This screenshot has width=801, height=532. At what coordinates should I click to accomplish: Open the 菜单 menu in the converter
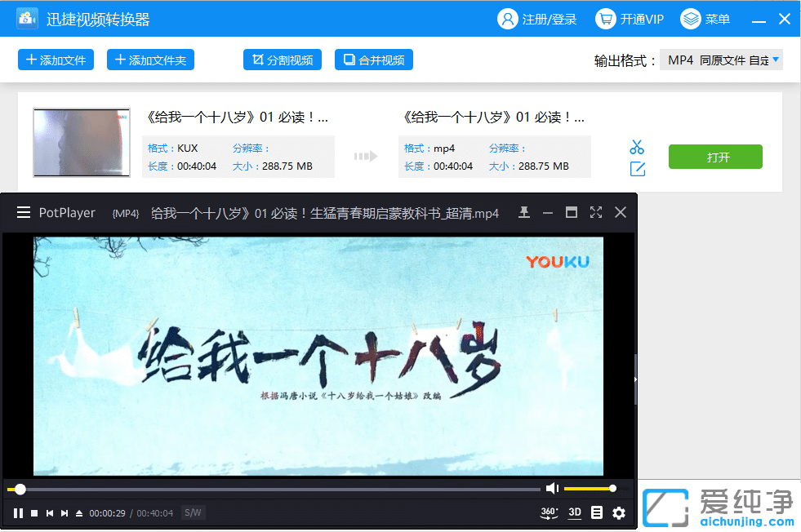[x=705, y=20]
